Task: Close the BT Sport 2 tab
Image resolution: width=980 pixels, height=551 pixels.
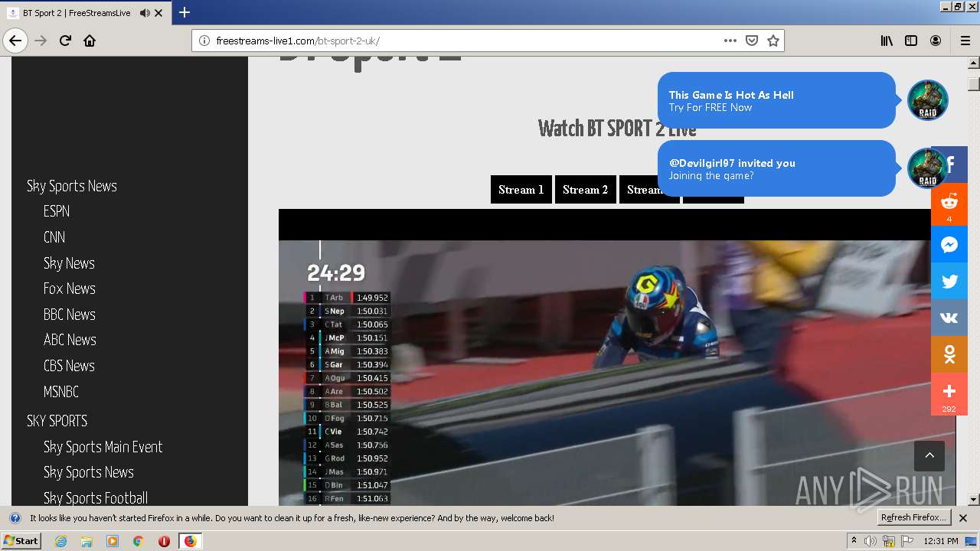Action: [158, 13]
